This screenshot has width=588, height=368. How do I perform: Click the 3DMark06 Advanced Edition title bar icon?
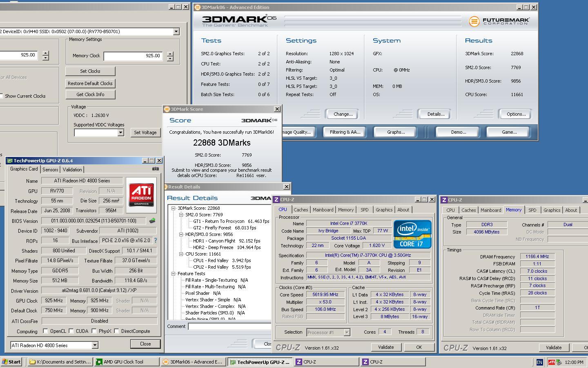point(197,7)
